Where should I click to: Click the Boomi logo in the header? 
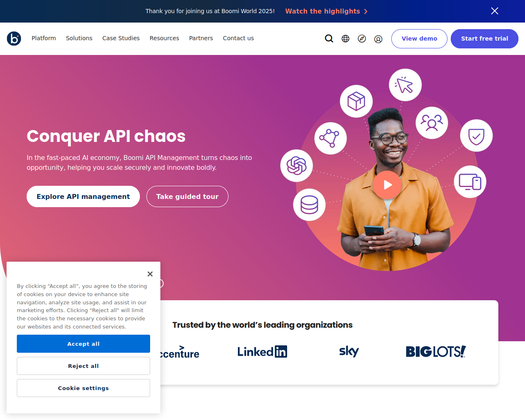coord(14,39)
